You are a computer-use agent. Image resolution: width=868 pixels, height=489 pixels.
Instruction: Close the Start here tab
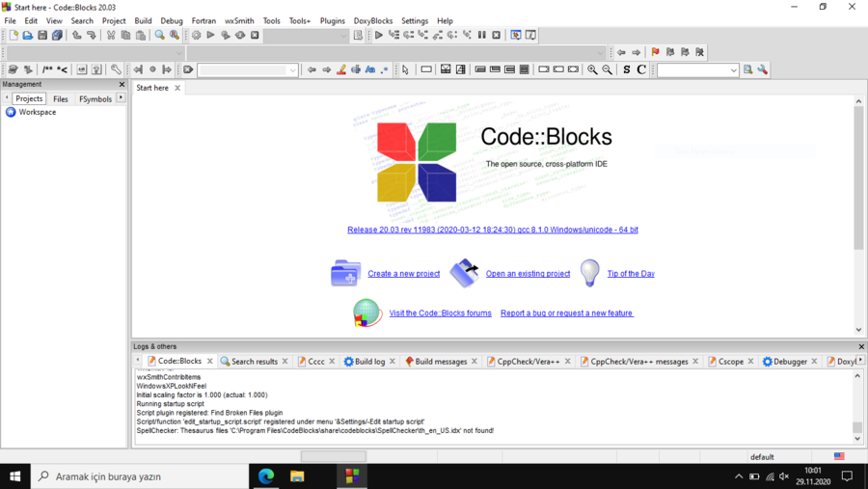(x=177, y=88)
